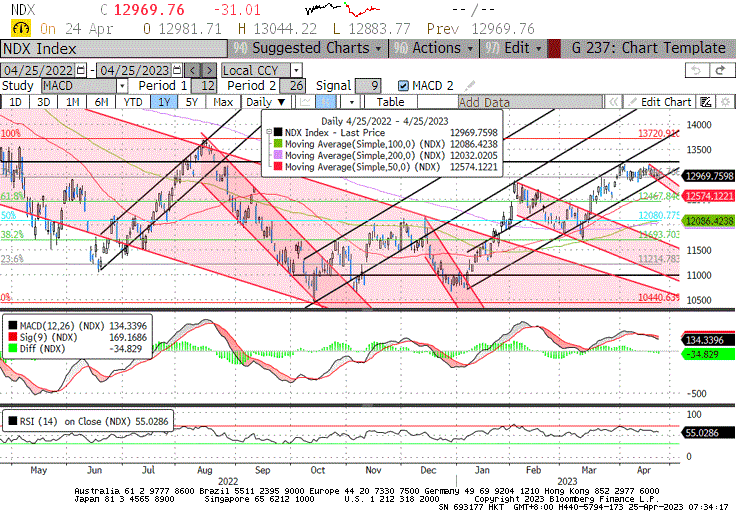Select the highlighted candlestick chart type icon
The width and height of the screenshot is (736, 530).
[325, 102]
